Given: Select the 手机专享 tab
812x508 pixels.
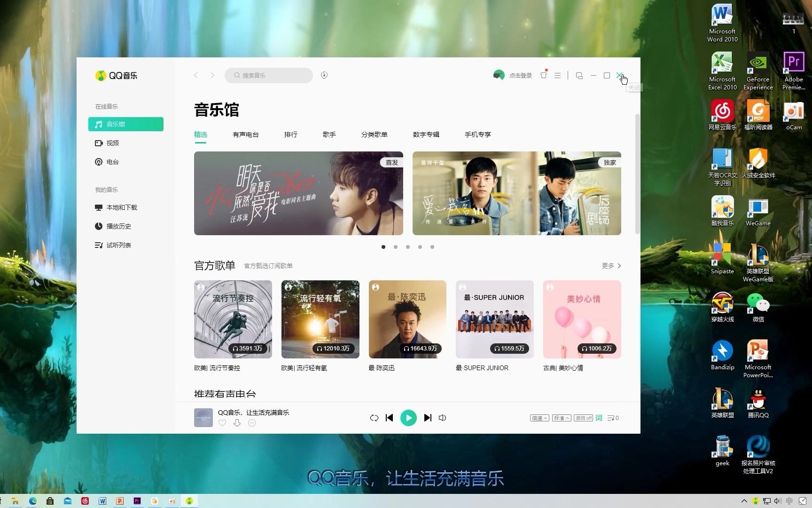Looking at the screenshot, I should pyautogui.click(x=478, y=135).
